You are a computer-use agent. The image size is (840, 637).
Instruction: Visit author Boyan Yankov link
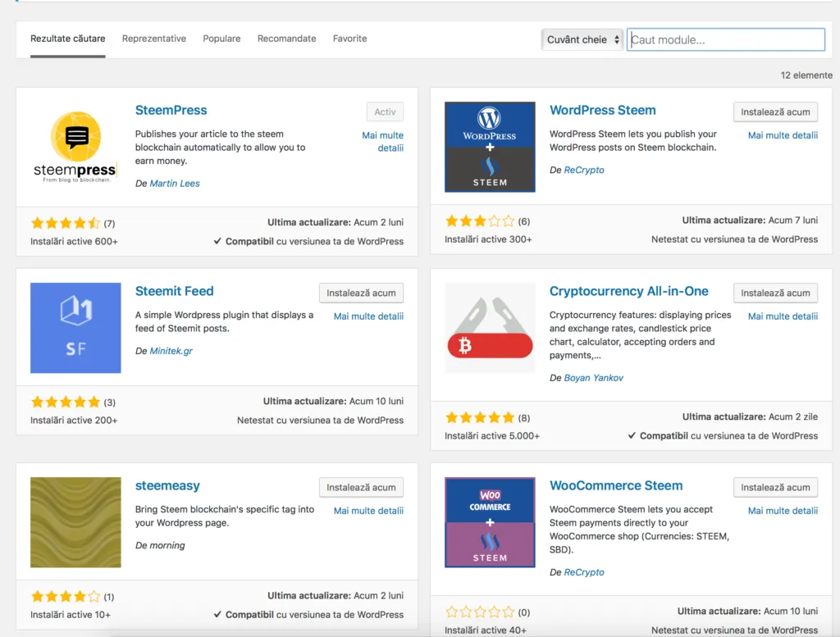pos(594,377)
